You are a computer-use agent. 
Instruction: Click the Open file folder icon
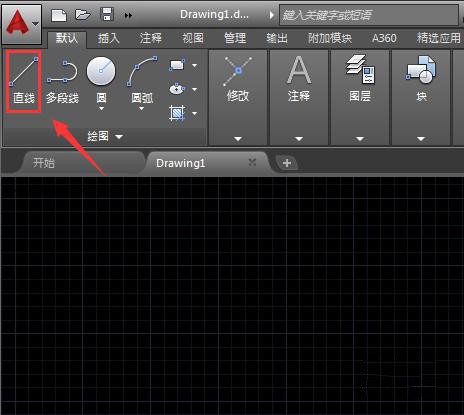(82, 15)
